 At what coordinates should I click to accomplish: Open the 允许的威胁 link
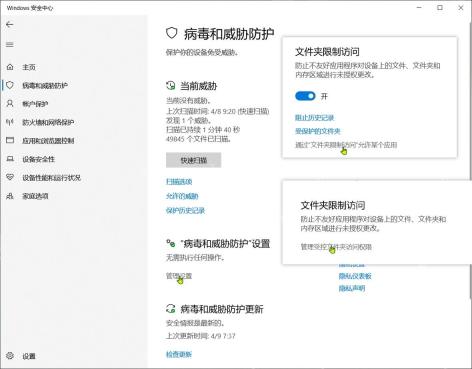(x=182, y=196)
